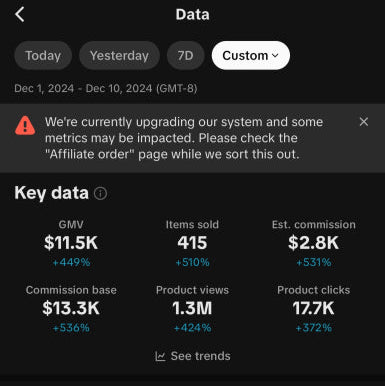
Task: Go back using the top-left arrow
Action: 20,15
